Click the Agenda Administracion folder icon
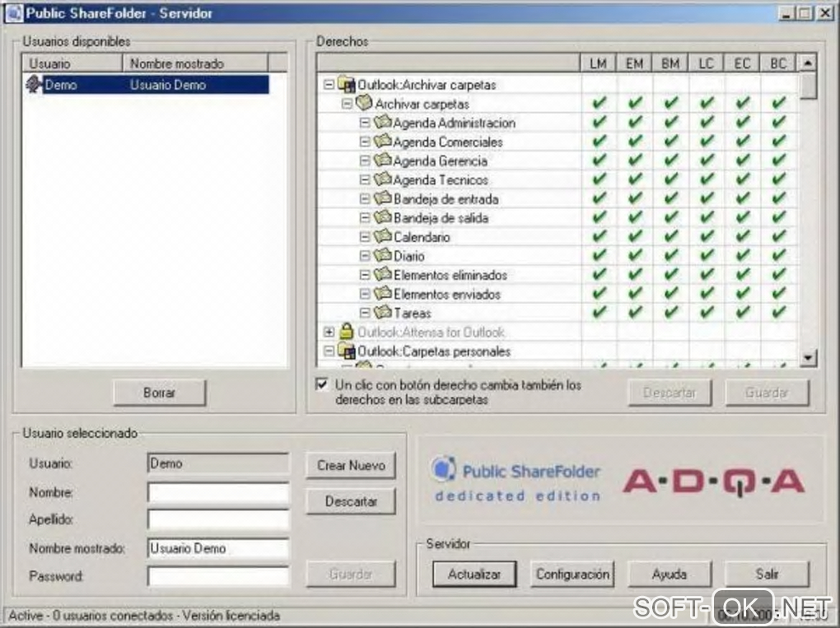 coord(382,122)
